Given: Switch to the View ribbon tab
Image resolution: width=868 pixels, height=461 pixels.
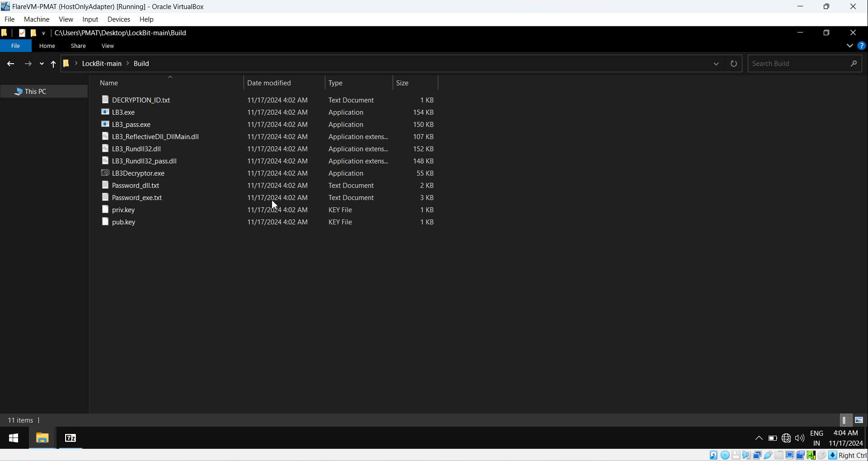Looking at the screenshot, I should click(x=108, y=46).
